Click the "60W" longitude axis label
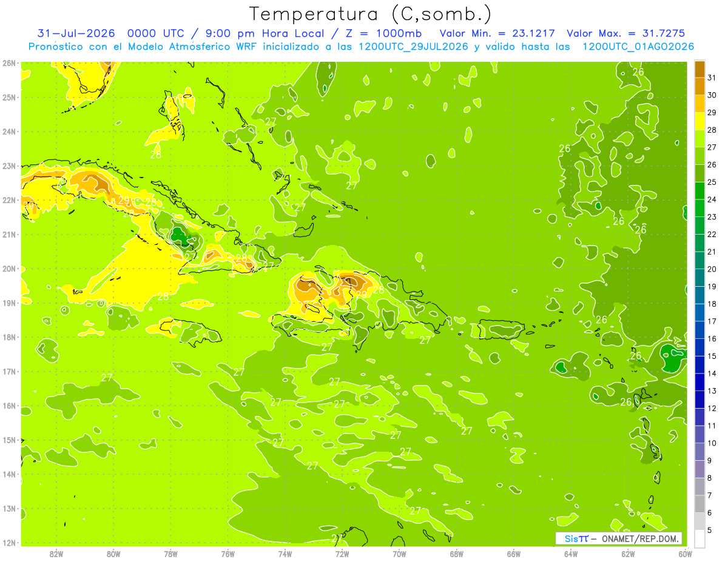This screenshot has height=562, width=728. pos(685,553)
